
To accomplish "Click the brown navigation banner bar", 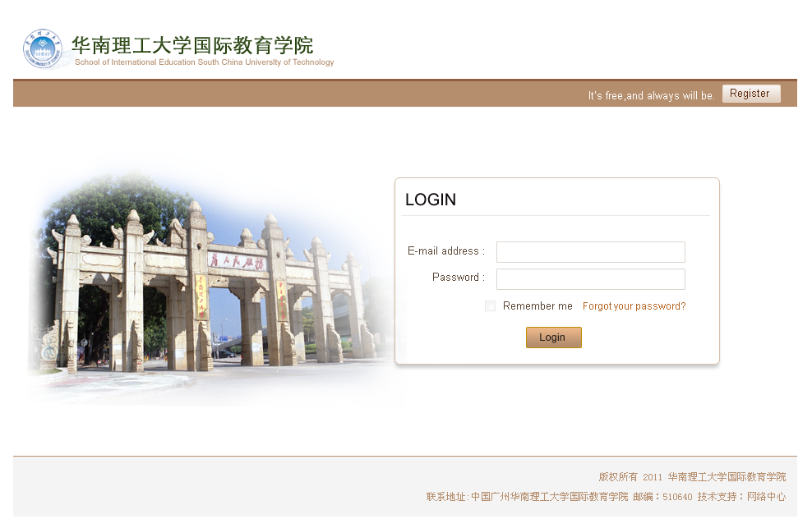I will click(x=405, y=93).
